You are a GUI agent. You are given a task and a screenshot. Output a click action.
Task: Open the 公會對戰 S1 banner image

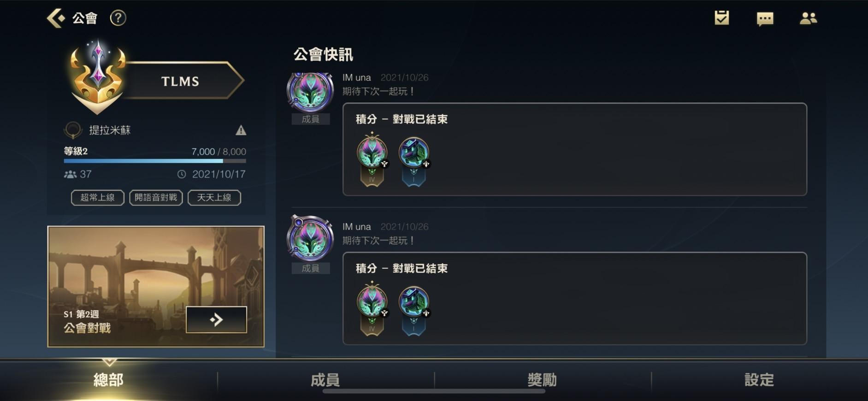coord(156,286)
